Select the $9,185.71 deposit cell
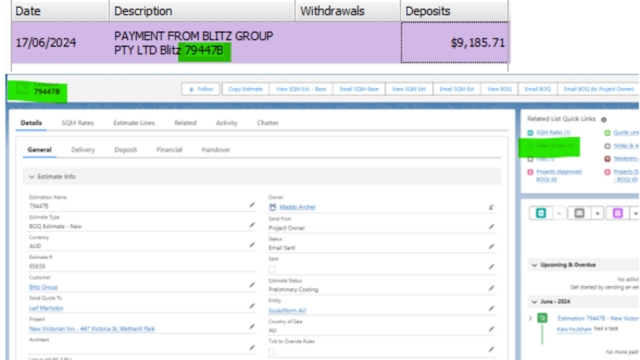The height and width of the screenshot is (360, 640). 455,42
